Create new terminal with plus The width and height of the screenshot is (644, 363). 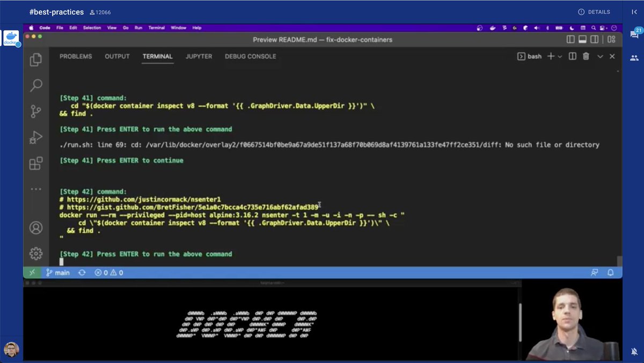point(551,56)
